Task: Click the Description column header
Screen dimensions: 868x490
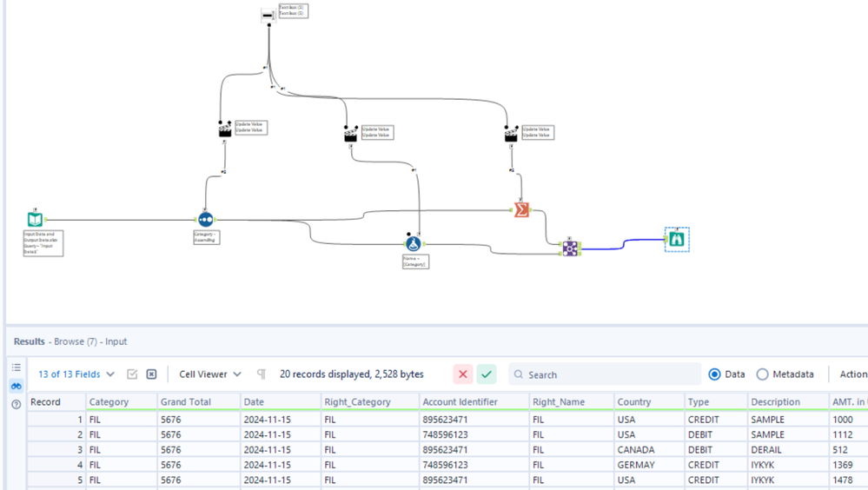Action: point(788,402)
